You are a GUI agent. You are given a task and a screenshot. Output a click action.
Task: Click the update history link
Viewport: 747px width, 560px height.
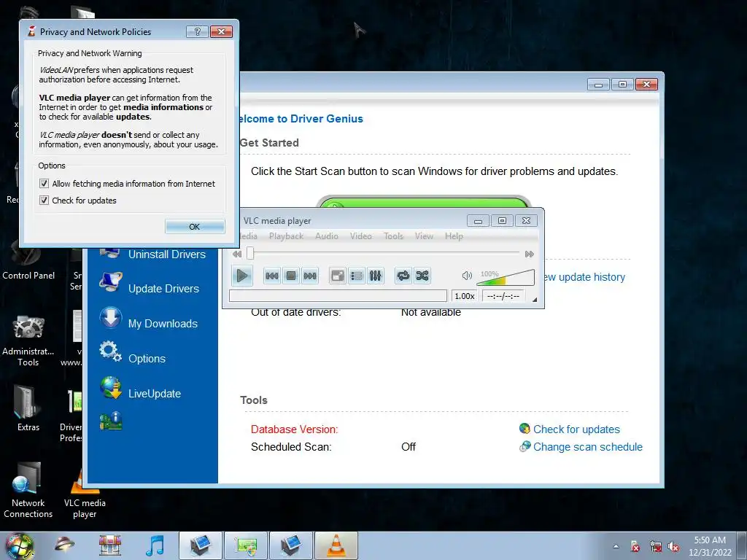584,277
